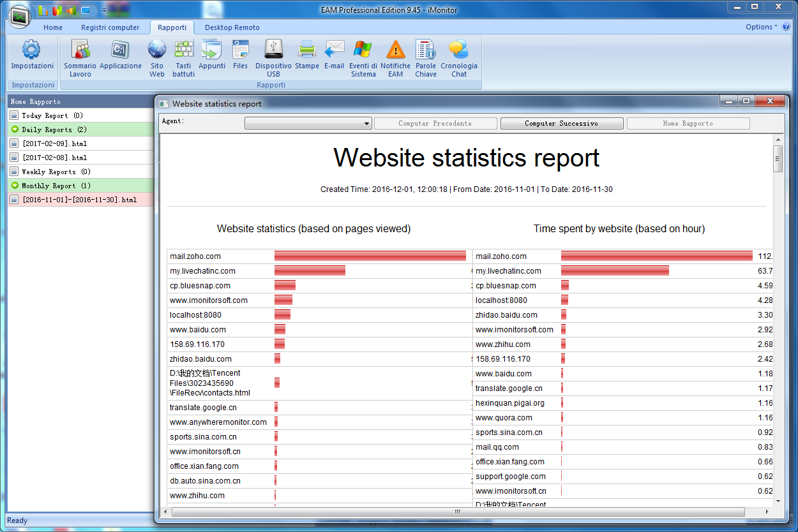Click the Computer Precedente button
Screen dimensions: 798x532
(x=435, y=123)
